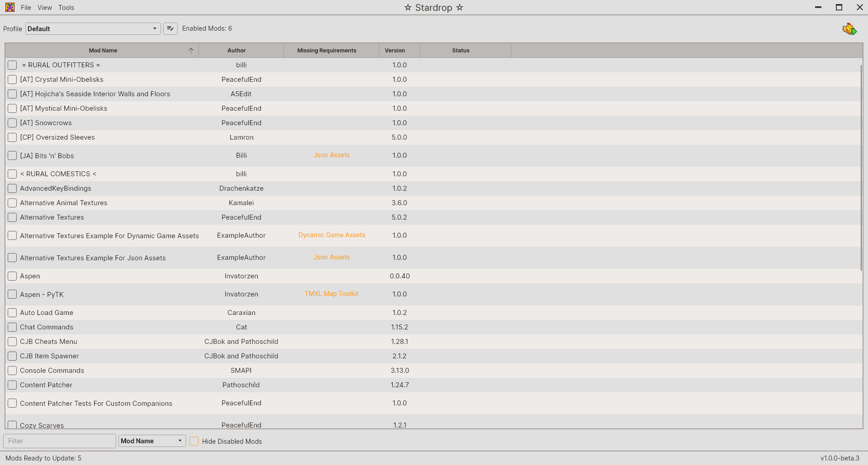This screenshot has height=465, width=868.
Task: Tick the CJB Cheats Menu checkbox
Action: pos(12,342)
